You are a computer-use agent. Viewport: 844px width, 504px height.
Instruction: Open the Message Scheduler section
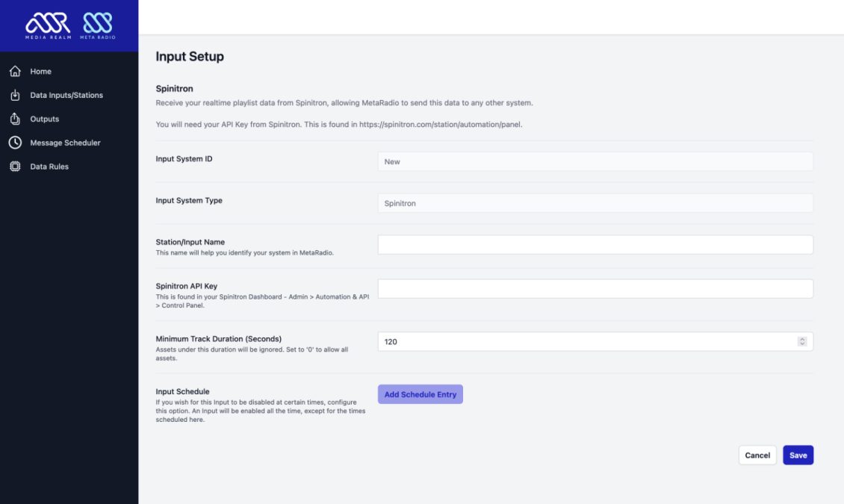65,143
